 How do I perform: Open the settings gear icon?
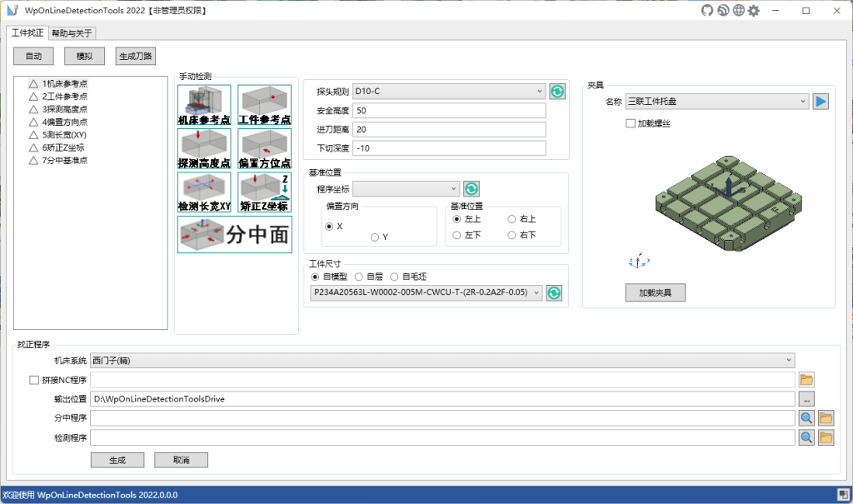(x=753, y=10)
